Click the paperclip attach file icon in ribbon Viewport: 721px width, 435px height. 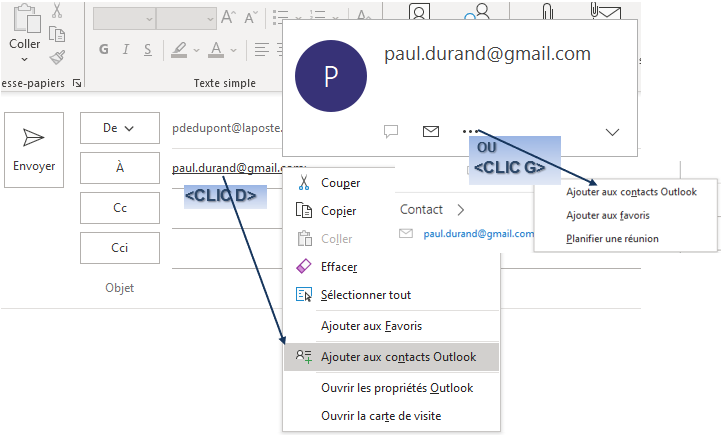[547, 10]
